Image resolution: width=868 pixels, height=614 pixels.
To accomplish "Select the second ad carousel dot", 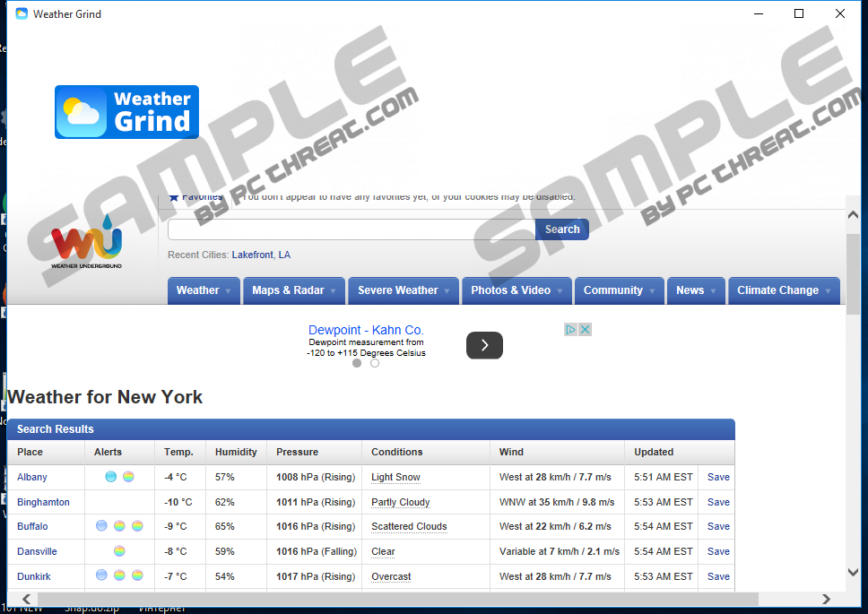I will 375,363.
